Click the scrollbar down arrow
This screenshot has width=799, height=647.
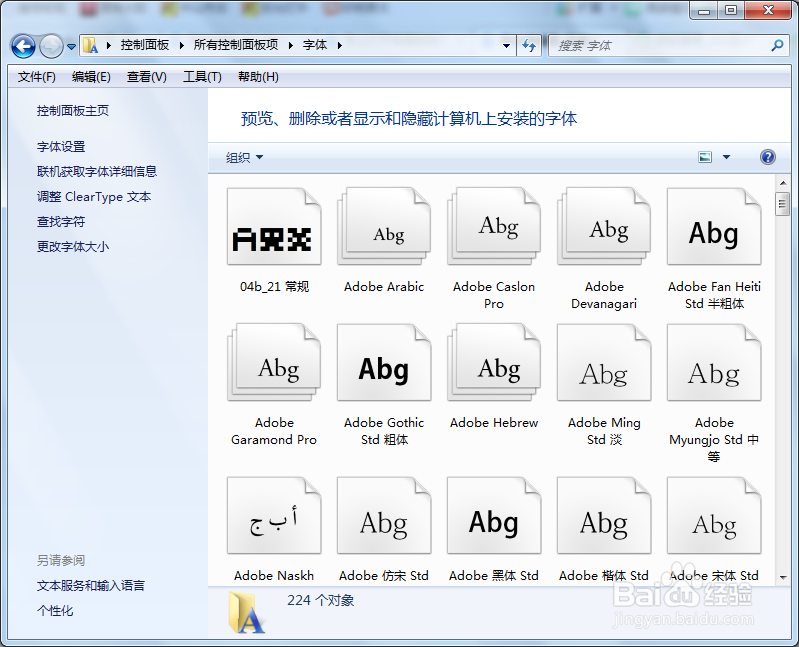click(x=783, y=578)
